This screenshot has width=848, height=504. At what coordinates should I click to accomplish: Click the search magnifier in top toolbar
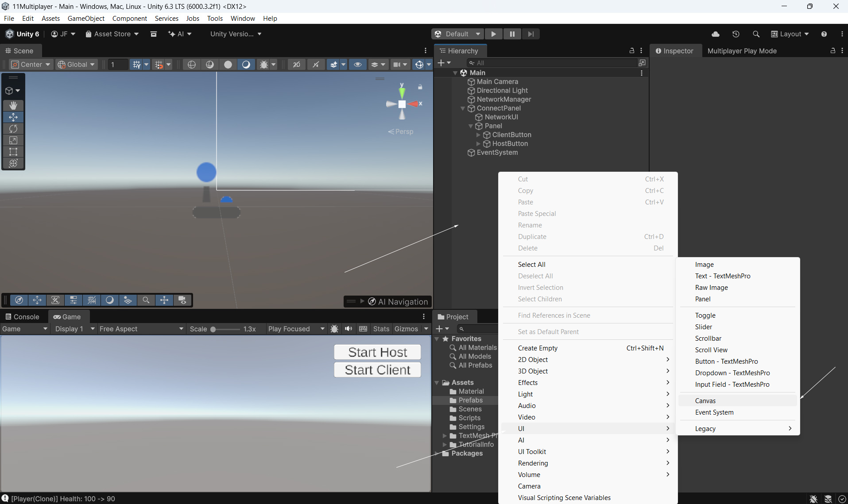756,34
